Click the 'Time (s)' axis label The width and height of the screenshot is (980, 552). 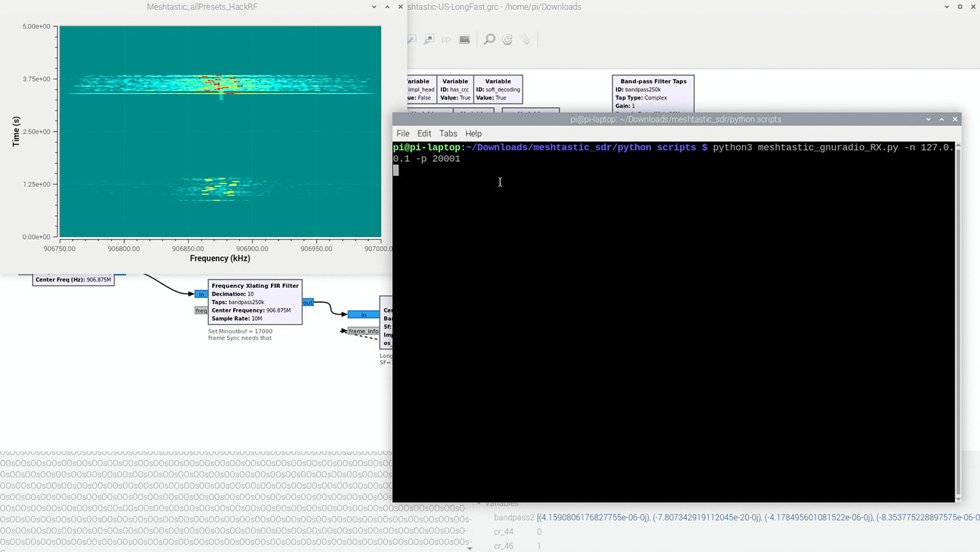click(15, 131)
